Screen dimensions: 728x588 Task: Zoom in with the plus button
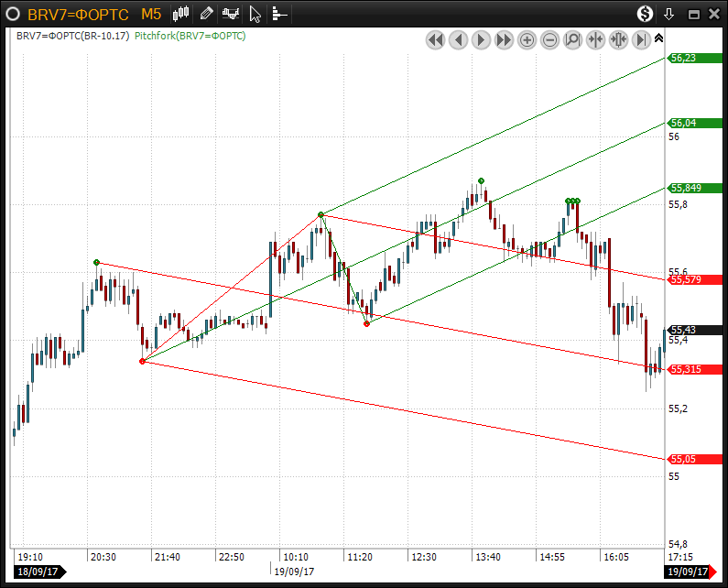coord(527,39)
